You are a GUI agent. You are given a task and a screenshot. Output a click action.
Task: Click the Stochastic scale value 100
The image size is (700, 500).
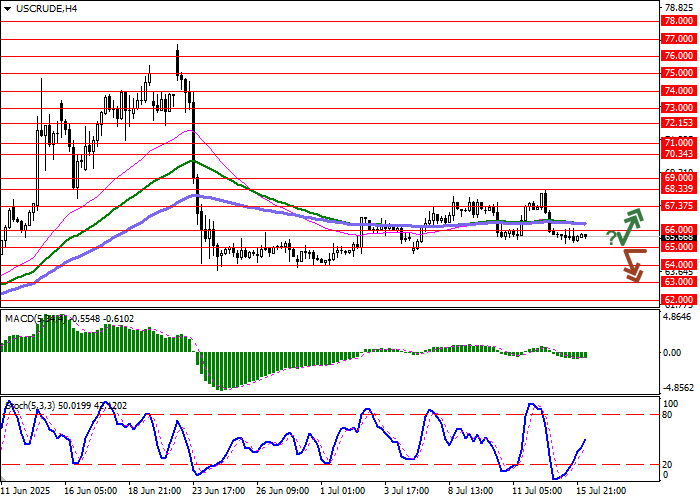tap(671, 404)
